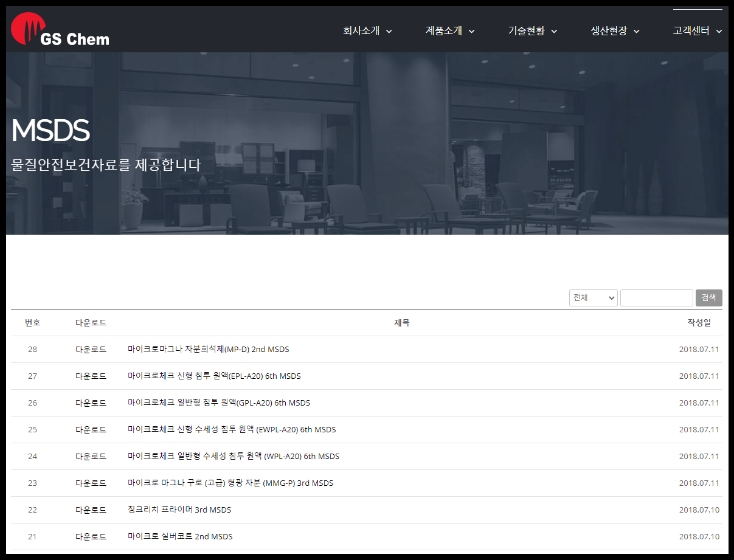Screen dimensions: 734x560
Task: Open the 고객센터 menu
Action: point(698,31)
